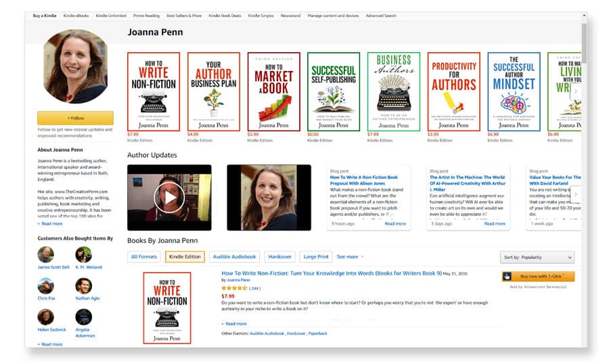Screen dimensions: 609x364
Task: Open the Hardcover other format link
Action: point(296,334)
